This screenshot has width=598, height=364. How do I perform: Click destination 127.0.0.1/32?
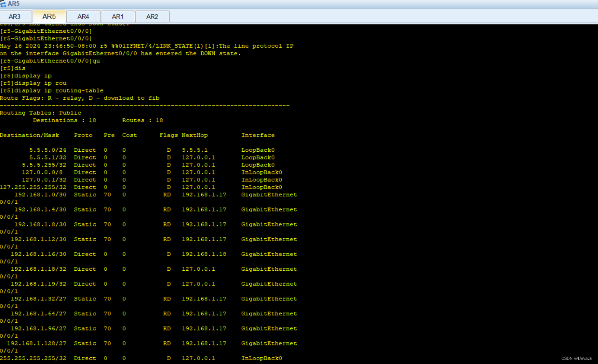44,180
